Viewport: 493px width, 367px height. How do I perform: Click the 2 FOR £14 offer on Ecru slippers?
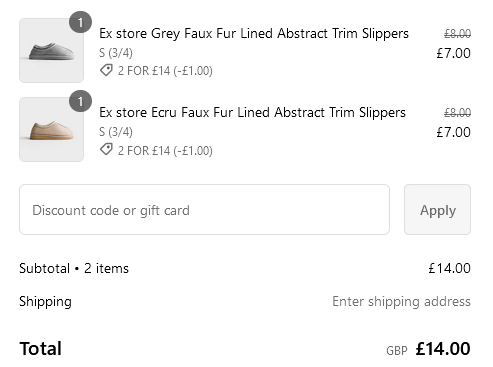(x=165, y=151)
